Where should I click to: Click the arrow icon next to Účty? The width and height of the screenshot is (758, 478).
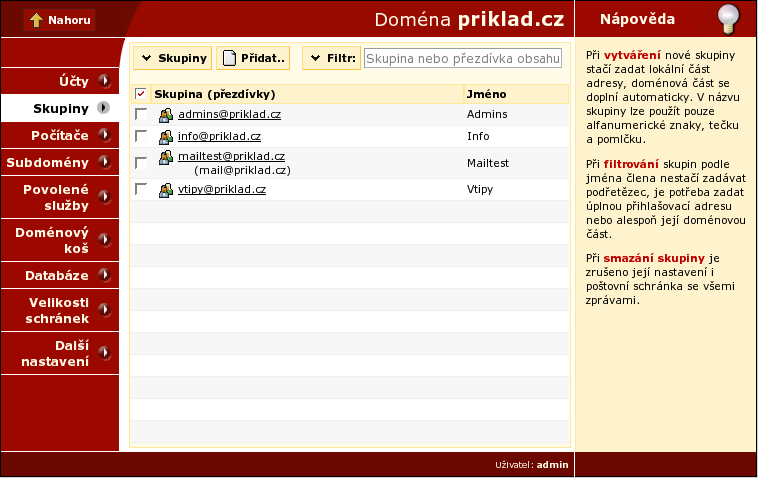pyautogui.click(x=105, y=80)
